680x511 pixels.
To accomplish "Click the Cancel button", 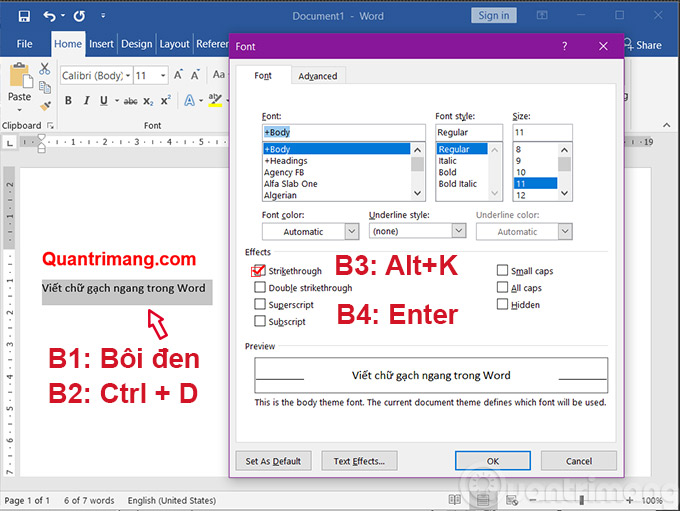I will 579,461.
